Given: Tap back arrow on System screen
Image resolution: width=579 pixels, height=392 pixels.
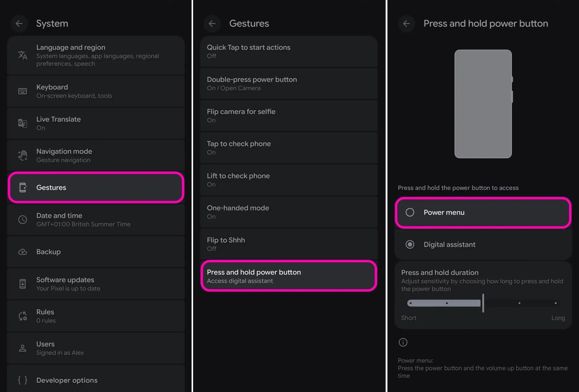Looking at the screenshot, I should [x=19, y=24].
